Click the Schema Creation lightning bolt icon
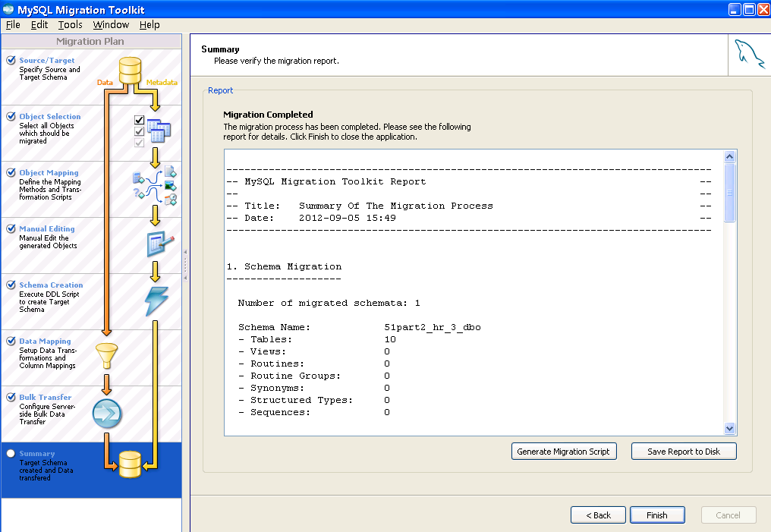This screenshot has width=771, height=532. point(156,301)
